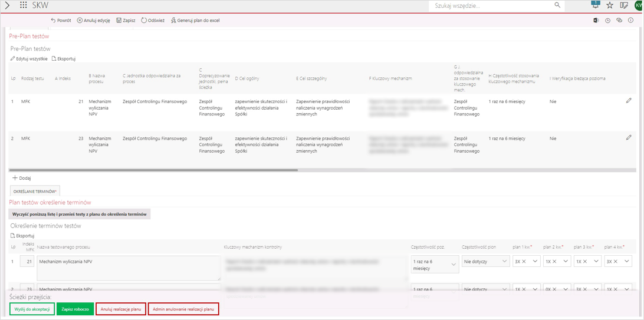Screen dimensions: 644x320
Task: Open row 1 plan 3 kw. dropdown arrow
Action: [x=596, y=261]
